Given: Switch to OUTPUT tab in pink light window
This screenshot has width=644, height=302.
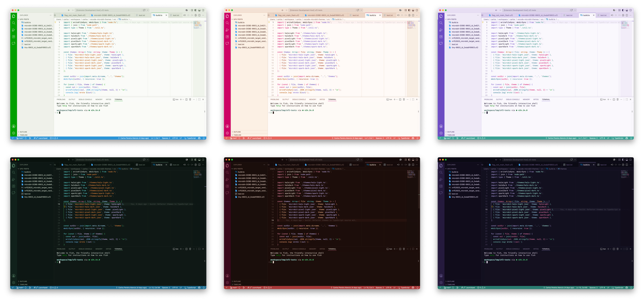Looking at the screenshot, I should (286, 99).
